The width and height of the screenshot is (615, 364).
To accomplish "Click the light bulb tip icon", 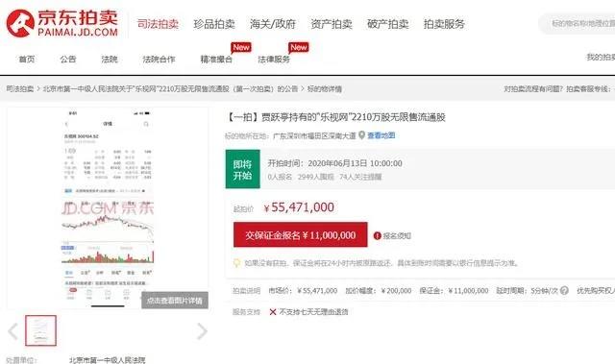I will [x=236, y=262].
